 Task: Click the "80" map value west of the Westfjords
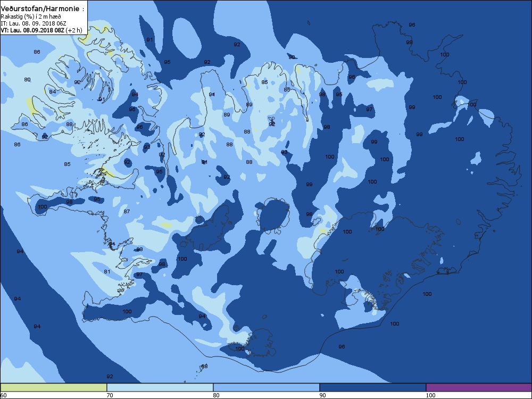[27, 80]
